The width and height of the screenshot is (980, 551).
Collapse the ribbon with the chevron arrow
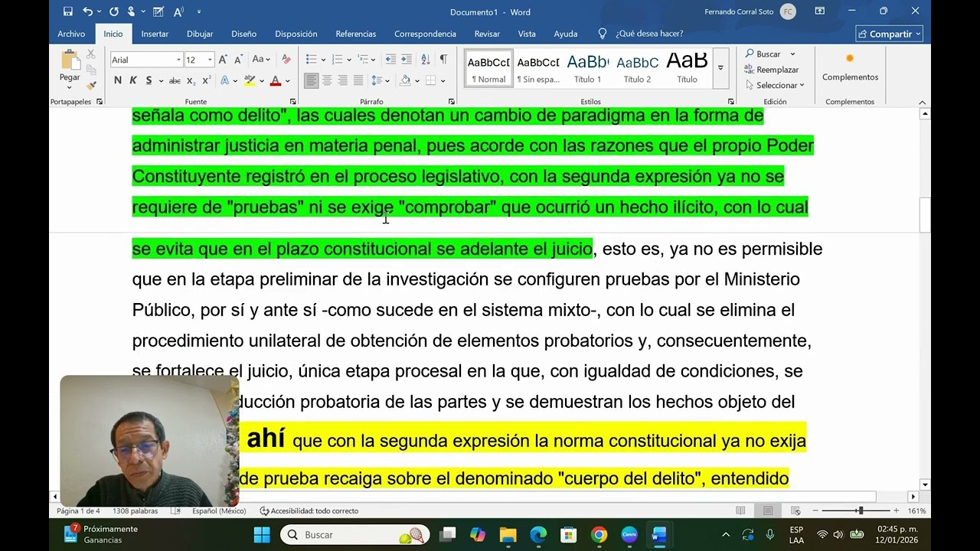[x=922, y=102]
